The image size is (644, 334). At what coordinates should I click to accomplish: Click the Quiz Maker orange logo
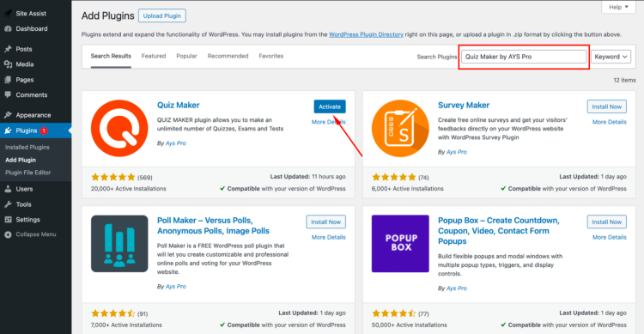119,128
